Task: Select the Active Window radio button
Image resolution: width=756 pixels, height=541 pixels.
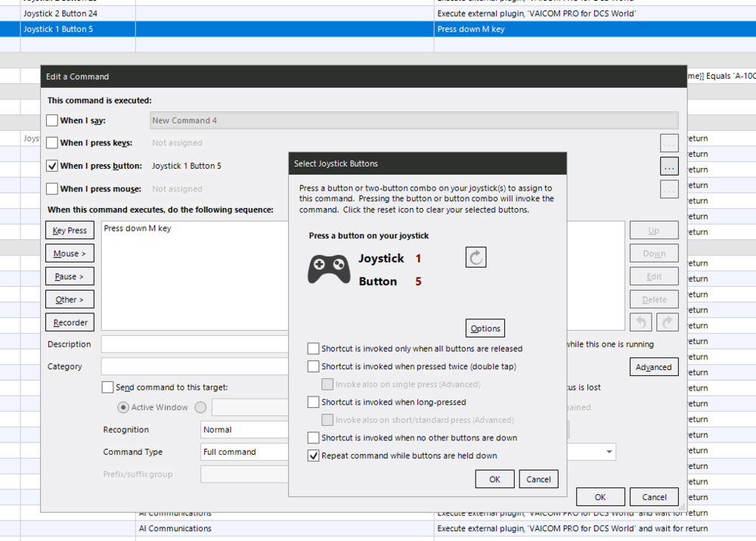Action: (123, 407)
